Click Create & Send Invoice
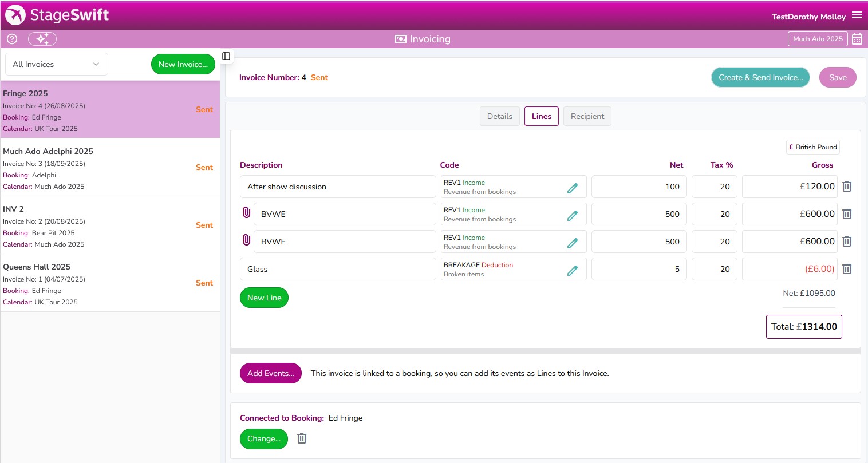This screenshot has height=463, width=868. pos(760,77)
